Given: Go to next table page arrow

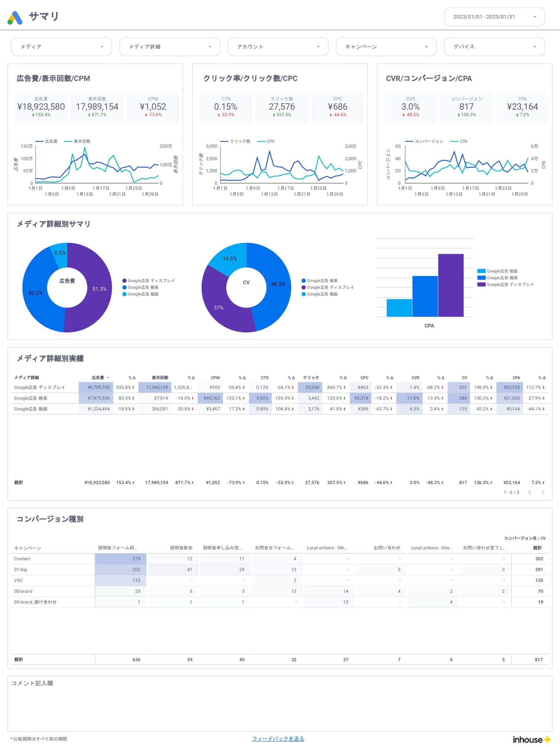Looking at the screenshot, I should (542, 492).
